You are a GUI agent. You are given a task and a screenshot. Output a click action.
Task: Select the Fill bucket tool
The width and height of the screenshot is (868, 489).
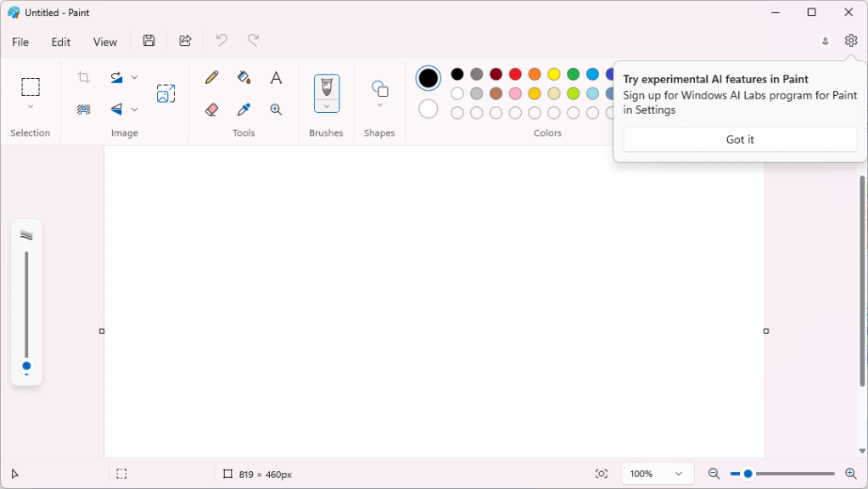[x=244, y=78]
